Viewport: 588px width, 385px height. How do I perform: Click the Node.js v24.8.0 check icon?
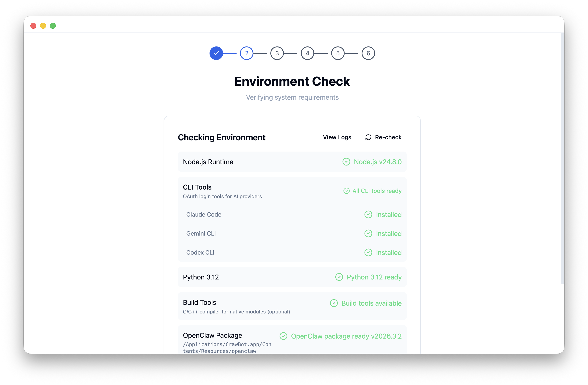[346, 162]
